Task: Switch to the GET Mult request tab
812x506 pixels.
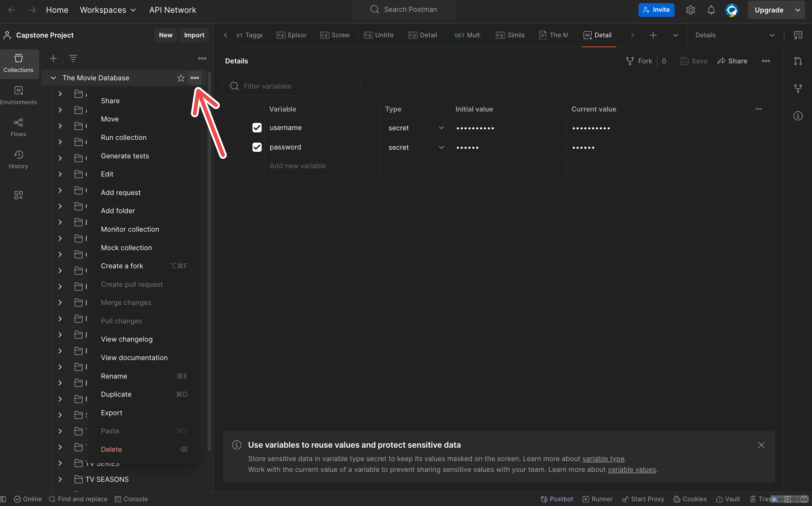Action: [x=467, y=35]
